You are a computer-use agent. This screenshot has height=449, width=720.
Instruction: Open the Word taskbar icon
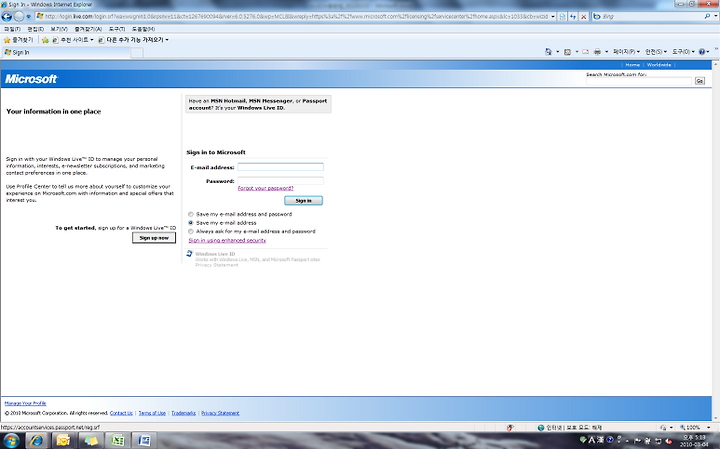click(144, 441)
